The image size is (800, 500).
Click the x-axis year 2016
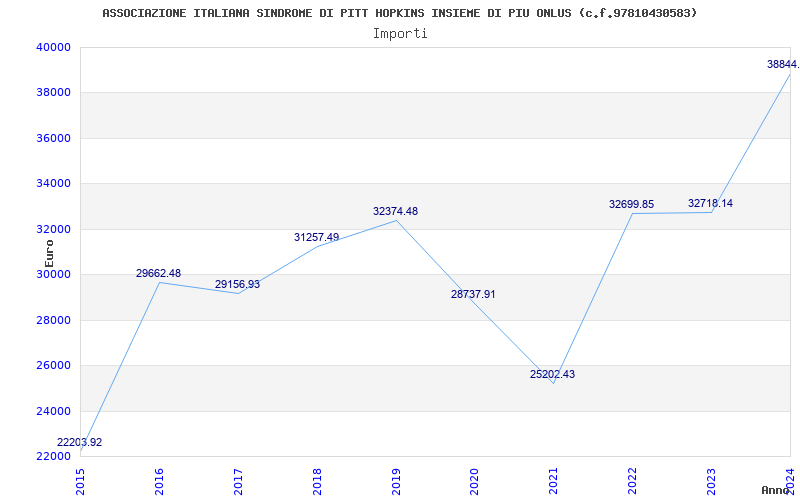(159, 482)
